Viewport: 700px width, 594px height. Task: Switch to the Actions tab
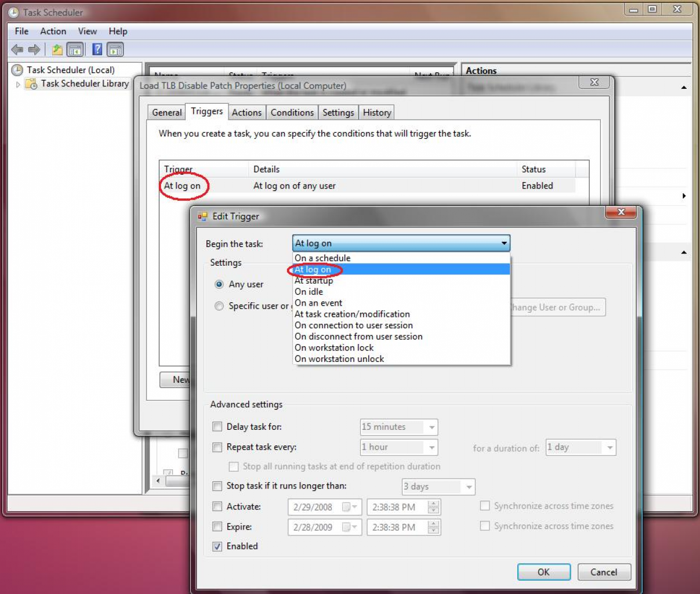tap(246, 113)
